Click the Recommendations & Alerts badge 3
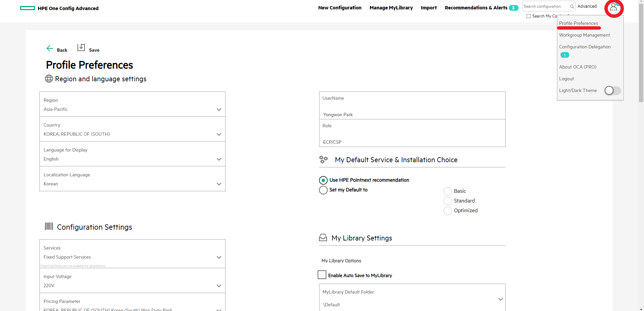The width and height of the screenshot is (644, 311). point(514,8)
